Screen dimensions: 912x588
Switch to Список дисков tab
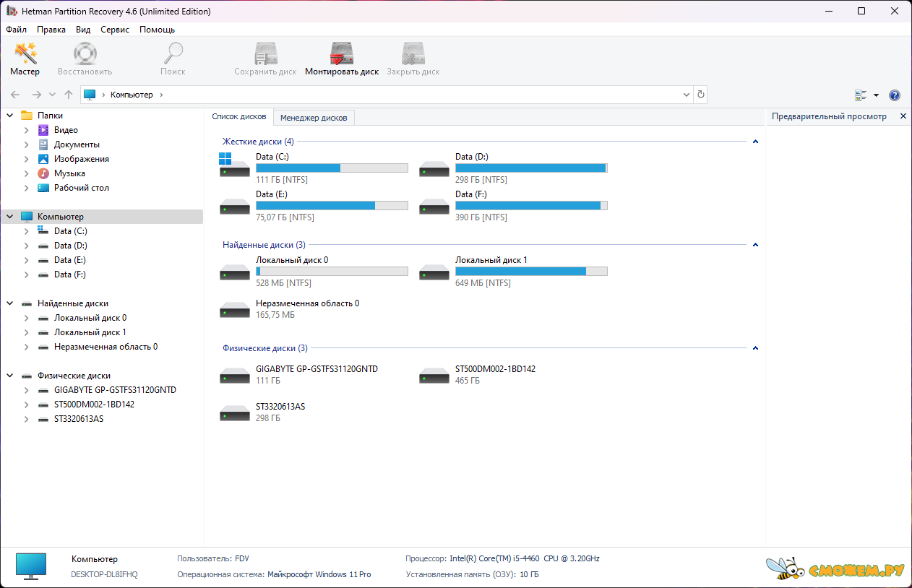[x=239, y=116]
